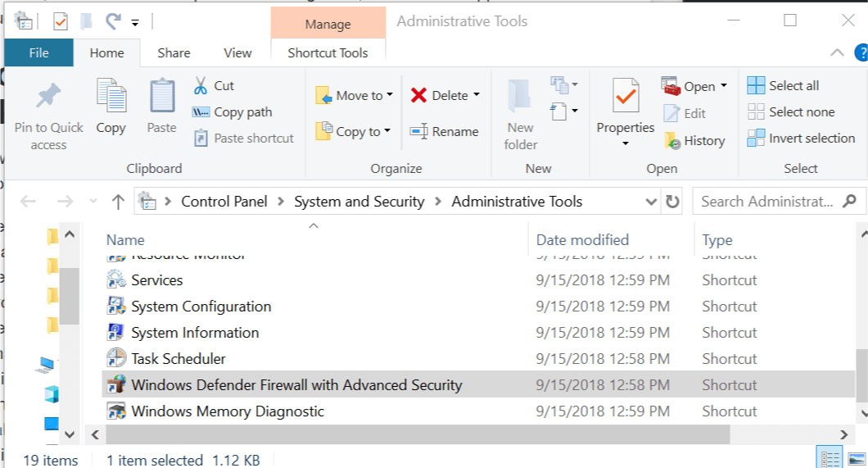Viewport: 868px width, 468px height.
Task: Open the Move to dropdown
Action: pyautogui.click(x=355, y=95)
